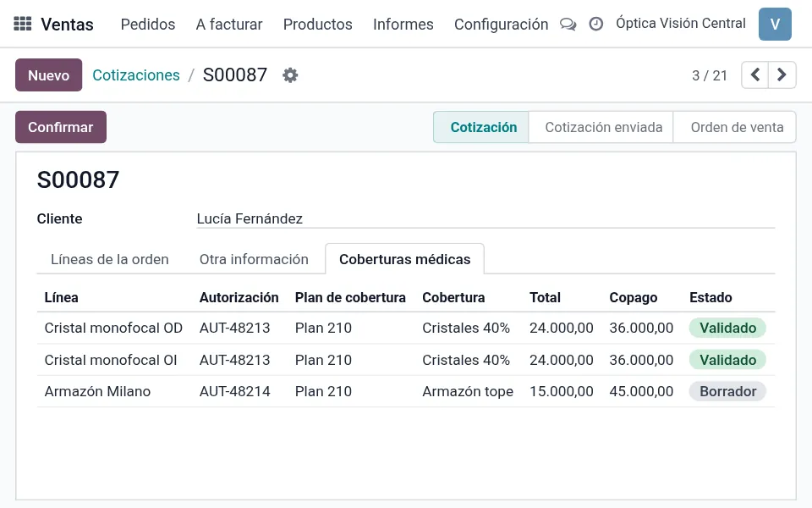812x508 pixels.
Task: Sort by the Estado column header
Action: [x=710, y=297]
